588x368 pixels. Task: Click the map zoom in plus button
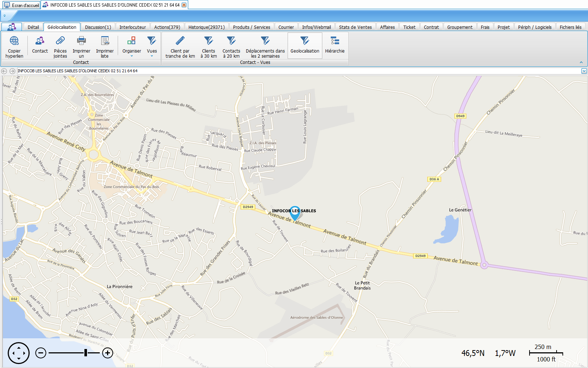pyautogui.click(x=107, y=353)
